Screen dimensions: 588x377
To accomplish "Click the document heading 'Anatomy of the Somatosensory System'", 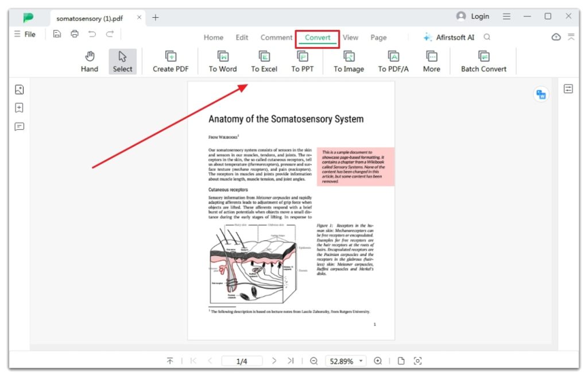I will [x=286, y=119].
